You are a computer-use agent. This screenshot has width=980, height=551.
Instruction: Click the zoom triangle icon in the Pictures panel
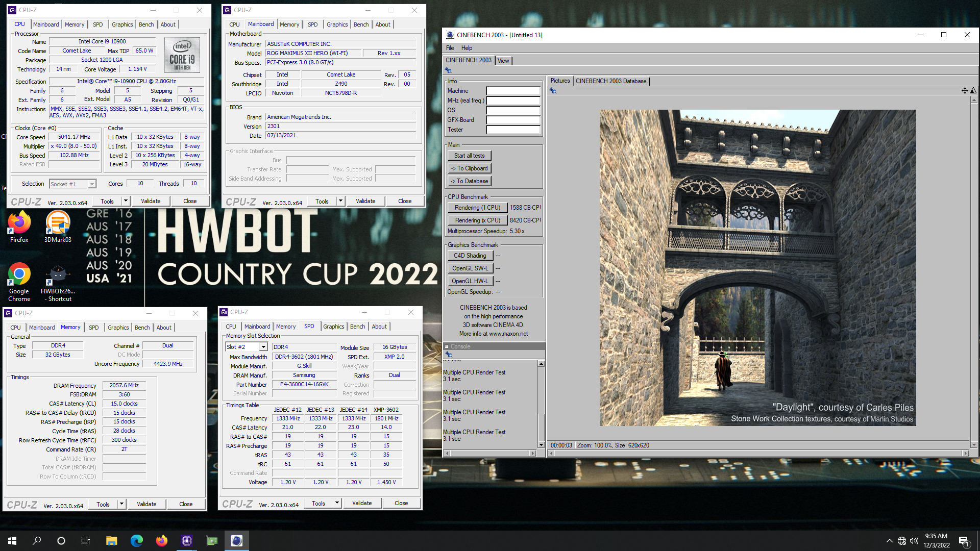973,90
